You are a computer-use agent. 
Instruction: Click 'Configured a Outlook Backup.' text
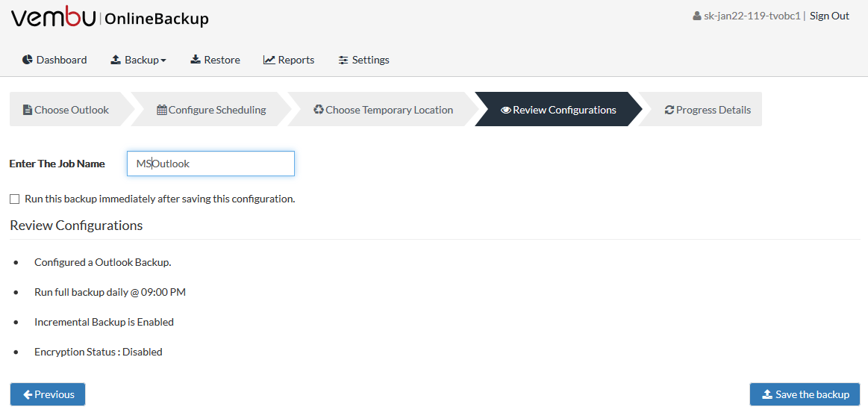(x=102, y=262)
